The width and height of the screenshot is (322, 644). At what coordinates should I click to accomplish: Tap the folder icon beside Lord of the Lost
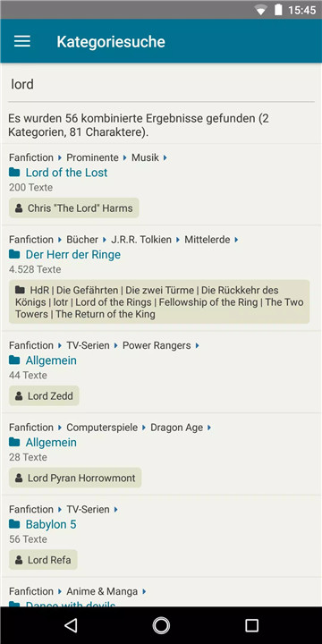tap(14, 173)
